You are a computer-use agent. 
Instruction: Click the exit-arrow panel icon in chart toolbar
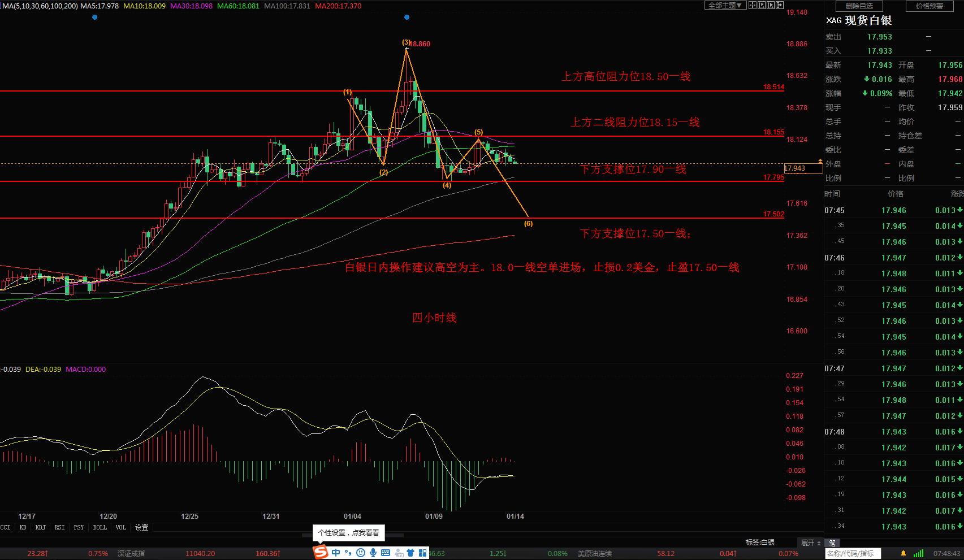point(780,5)
